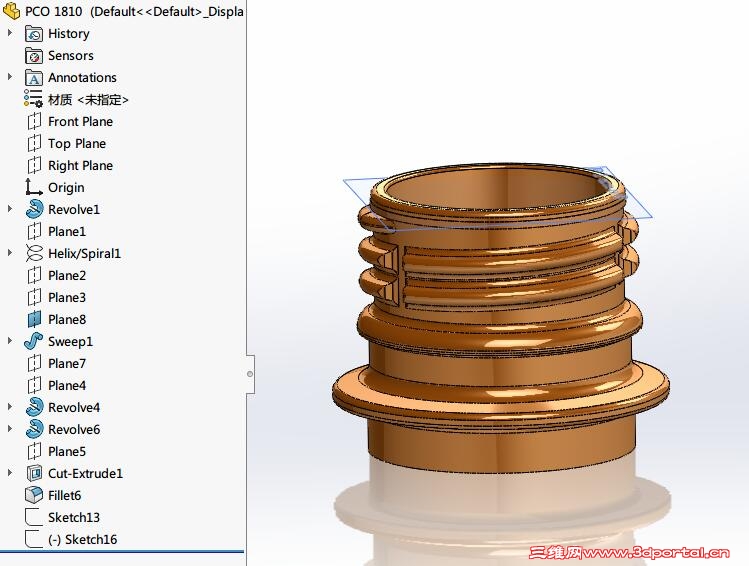Select the Fillet6 label
The width and height of the screenshot is (749, 566).
[x=64, y=495]
